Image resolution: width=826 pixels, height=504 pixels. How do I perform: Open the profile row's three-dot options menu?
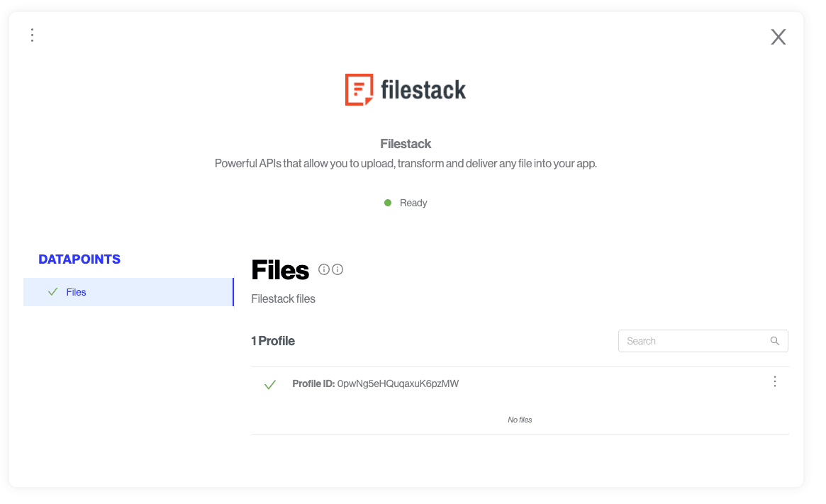tap(774, 382)
